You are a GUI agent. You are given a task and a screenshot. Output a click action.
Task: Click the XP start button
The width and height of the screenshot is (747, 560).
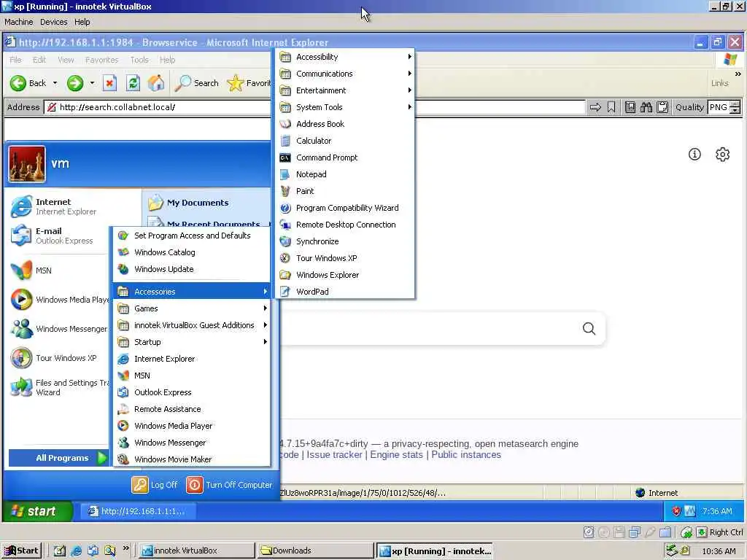click(37, 511)
